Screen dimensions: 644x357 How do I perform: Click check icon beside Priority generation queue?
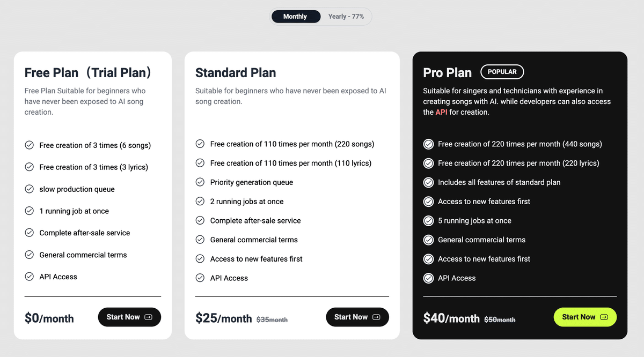click(200, 182)
